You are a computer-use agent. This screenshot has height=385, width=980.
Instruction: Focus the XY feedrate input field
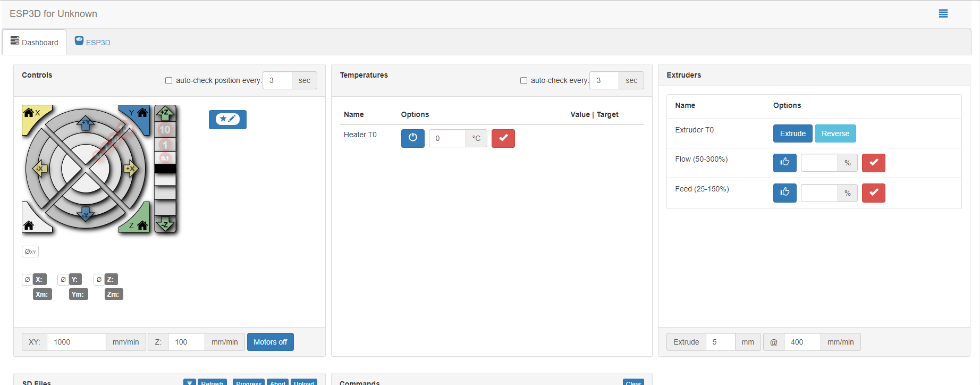click(77, 342)
